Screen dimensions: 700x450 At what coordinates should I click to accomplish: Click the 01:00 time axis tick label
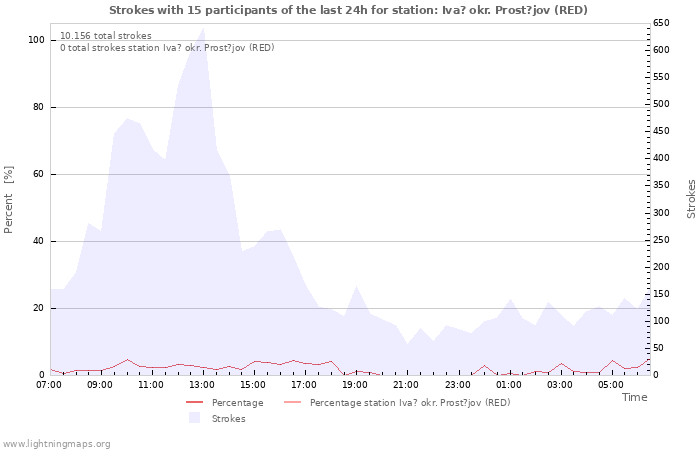click(x=508, y=385)
